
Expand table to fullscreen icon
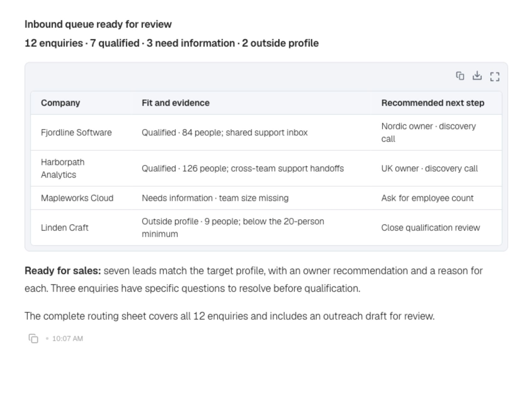[495, 77]
